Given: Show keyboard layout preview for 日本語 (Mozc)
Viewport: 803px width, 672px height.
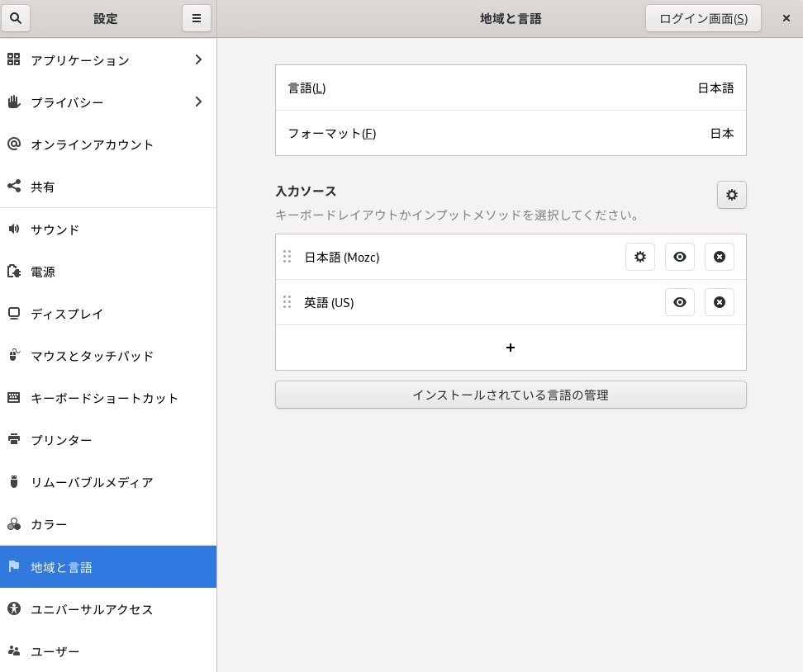Looking at the screenshot, I should pyautogui.click(x=679, y=257).
